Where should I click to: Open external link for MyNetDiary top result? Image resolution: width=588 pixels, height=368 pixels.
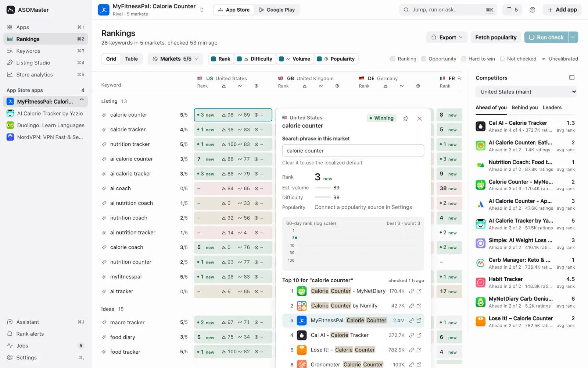419,291
